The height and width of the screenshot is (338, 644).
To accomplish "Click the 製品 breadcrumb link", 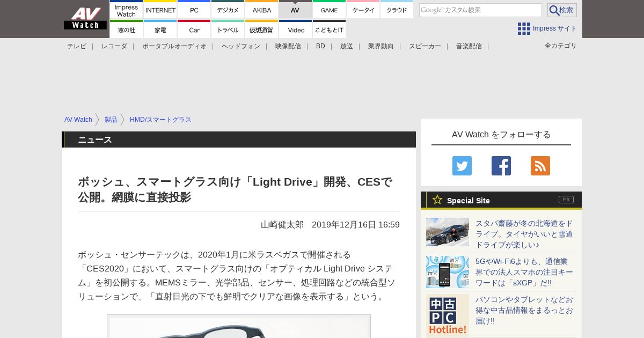I will [x=111, y=120].
